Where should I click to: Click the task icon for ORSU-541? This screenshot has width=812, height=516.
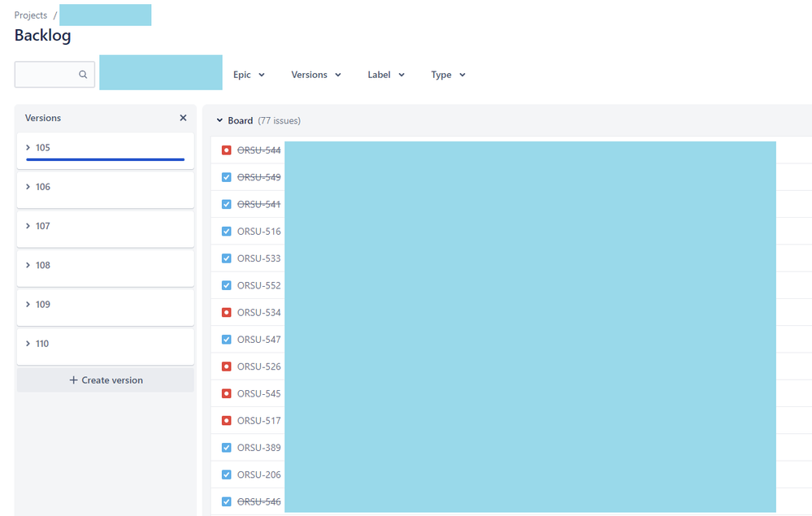pos(226,204)
